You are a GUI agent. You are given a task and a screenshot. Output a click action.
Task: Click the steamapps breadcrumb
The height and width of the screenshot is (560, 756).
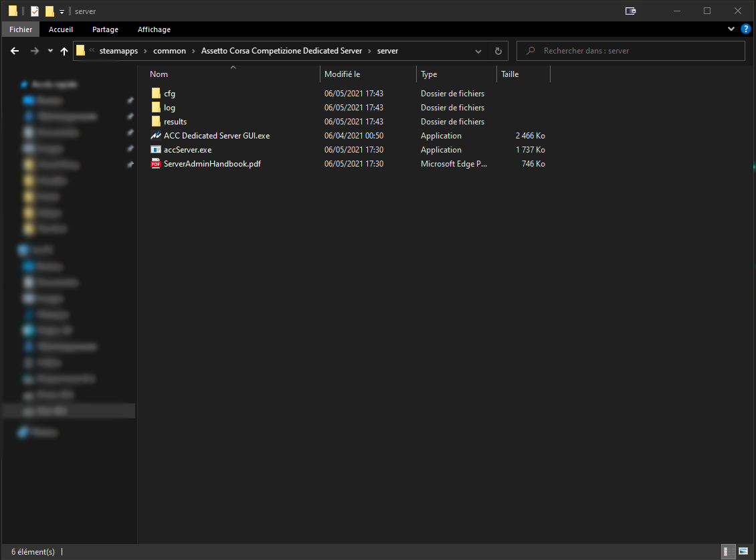click(118, 51)
